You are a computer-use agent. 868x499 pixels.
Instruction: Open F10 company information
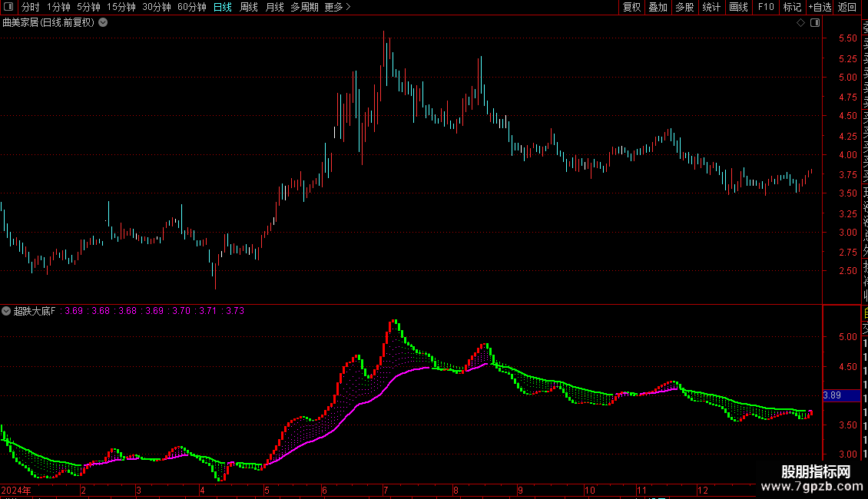point(766,7)
